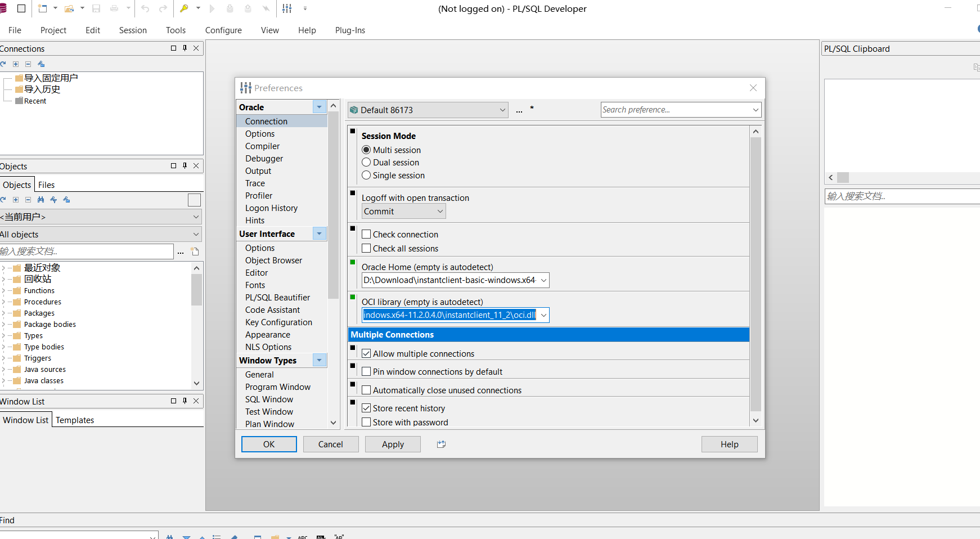Open the Tools menu
980x539 pixels.
point(175,30)
